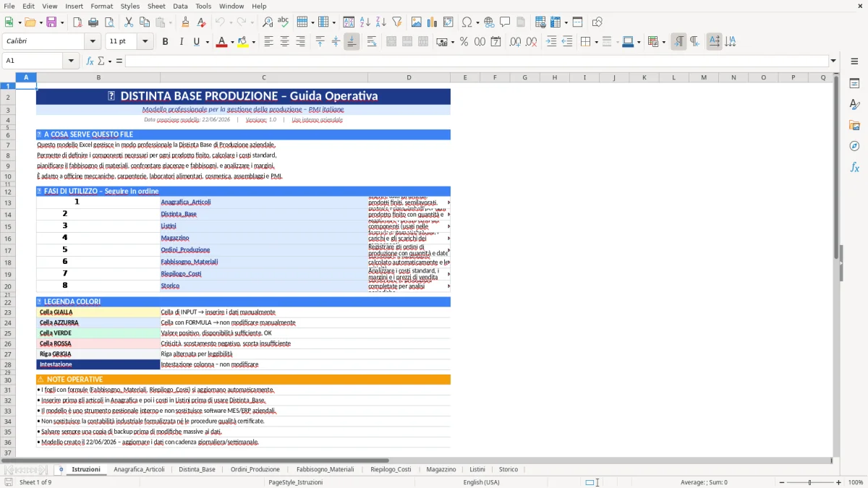Click the Cut scissors icon
The image size is (868, 488).
coord(129,22)
